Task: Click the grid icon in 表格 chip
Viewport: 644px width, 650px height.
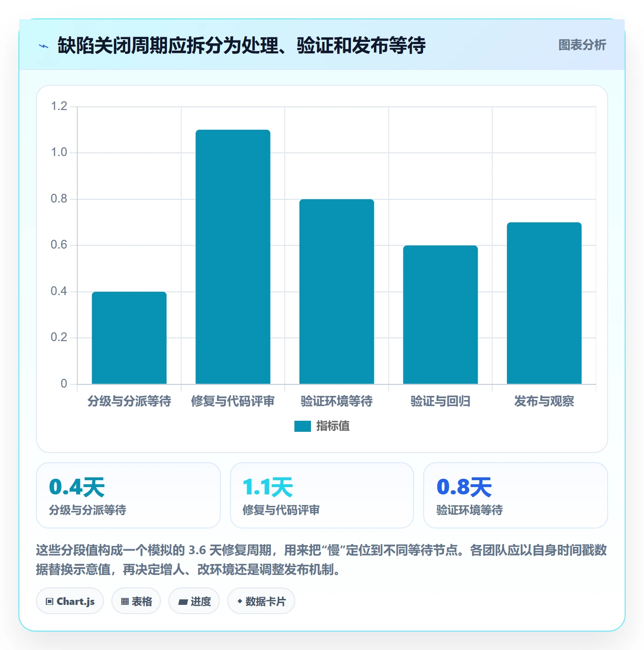Action: tap(125, 602)
